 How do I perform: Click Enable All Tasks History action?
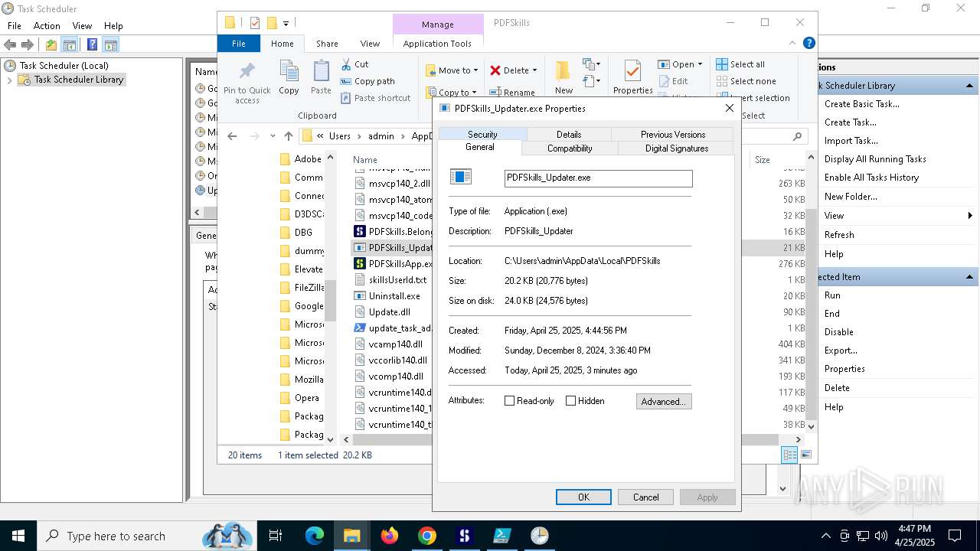(x=871, y=178)
